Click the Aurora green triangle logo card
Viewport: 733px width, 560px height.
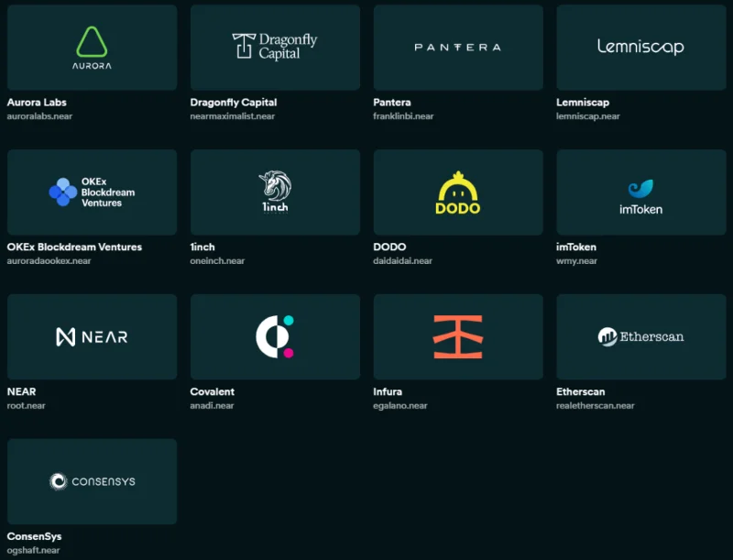[x=93, y=48]
